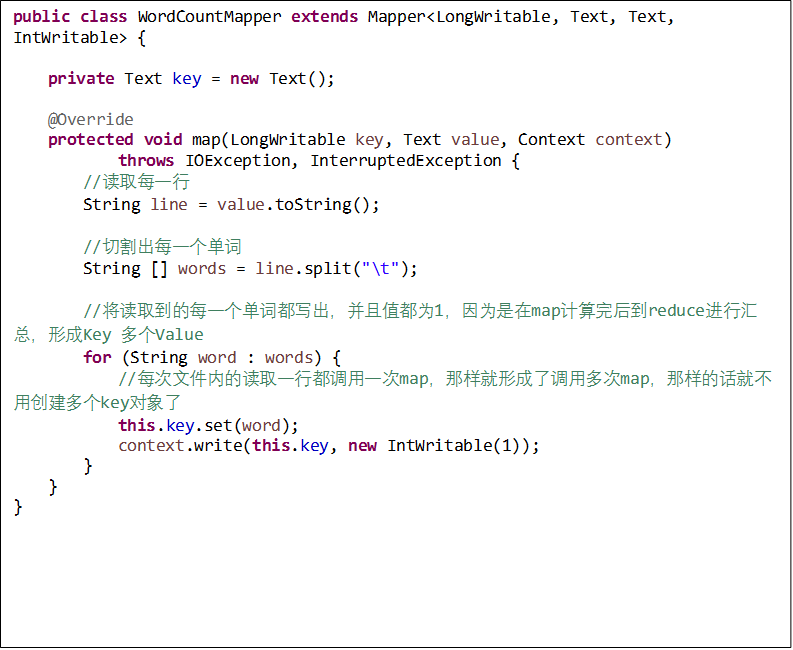The width and height of the screenshot is (793, 650).
Task: Click the throws keyword
Action: (x=147, y=160)
